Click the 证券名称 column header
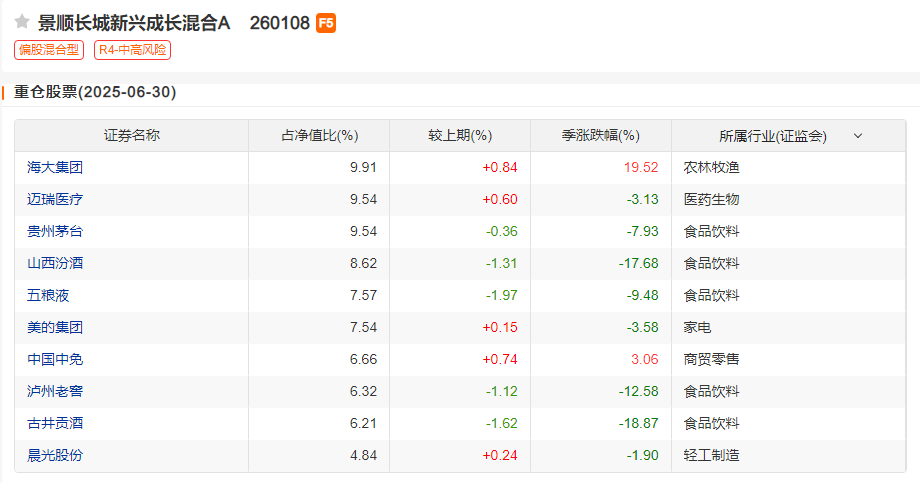This screenshot has height=483, width=920. (132, 136)
